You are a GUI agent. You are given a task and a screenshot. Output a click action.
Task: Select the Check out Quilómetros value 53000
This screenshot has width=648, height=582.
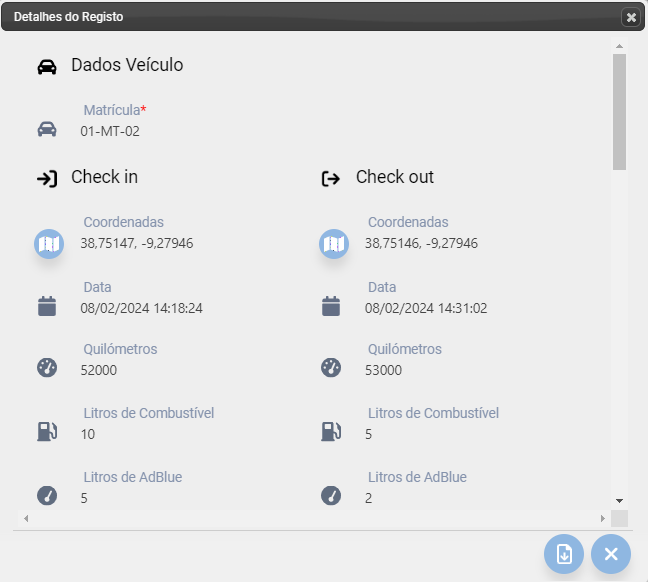[383, 370]
